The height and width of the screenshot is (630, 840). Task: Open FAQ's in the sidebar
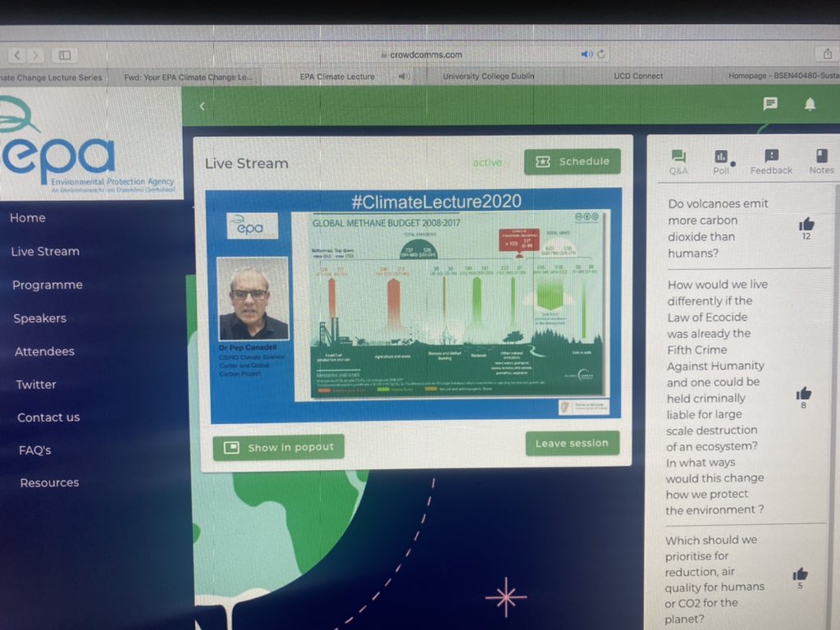pyautogui.click(x=34, y=450)
